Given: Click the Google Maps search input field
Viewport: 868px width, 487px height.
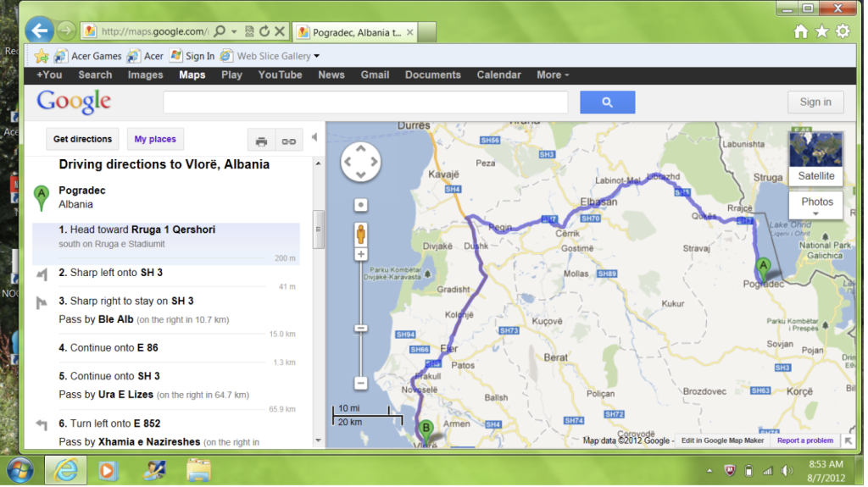Looking at the screenshot, I should (365, 102).
